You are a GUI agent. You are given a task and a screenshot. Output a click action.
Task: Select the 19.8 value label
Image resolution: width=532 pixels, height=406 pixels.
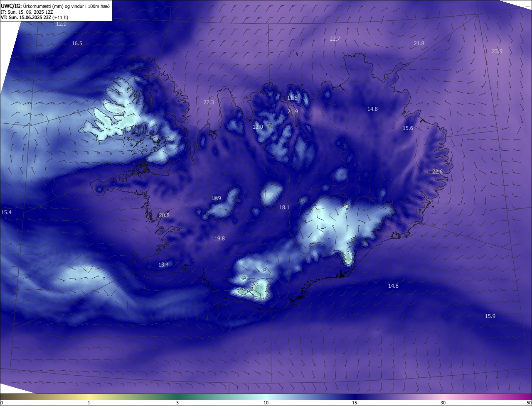(219, 238)
